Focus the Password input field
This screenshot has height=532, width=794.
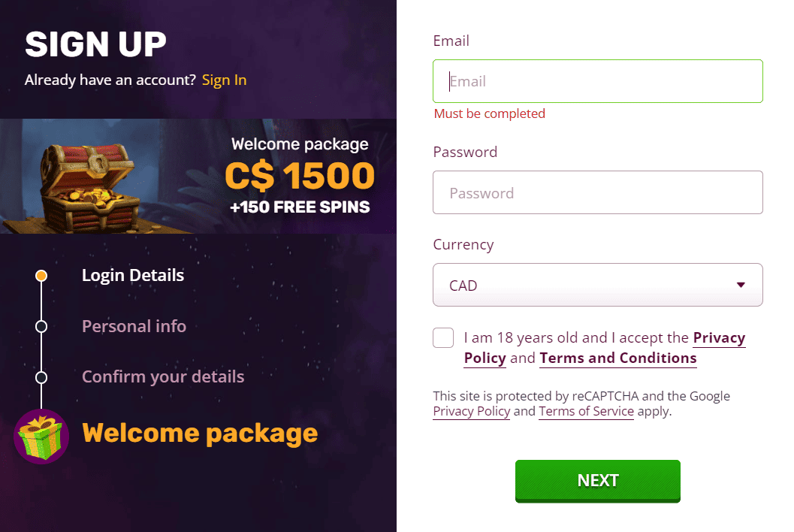click(x=597, y=192)
